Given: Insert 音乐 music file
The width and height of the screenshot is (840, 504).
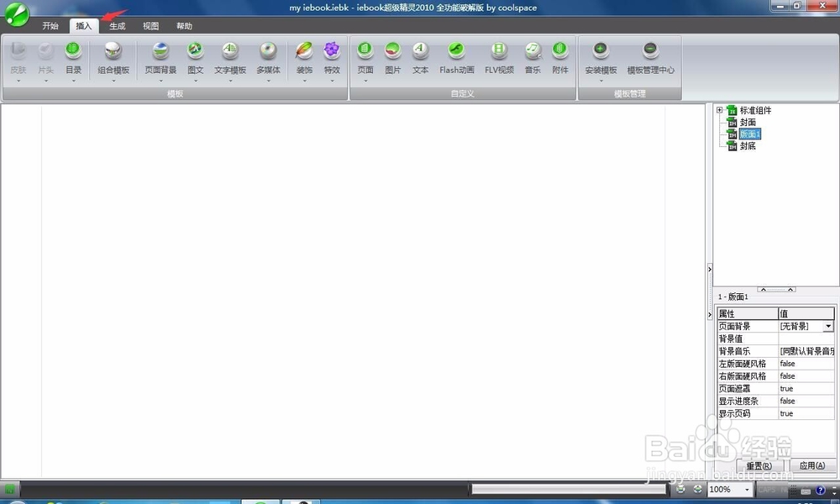Looking at the screenshot, I should 533,58.
